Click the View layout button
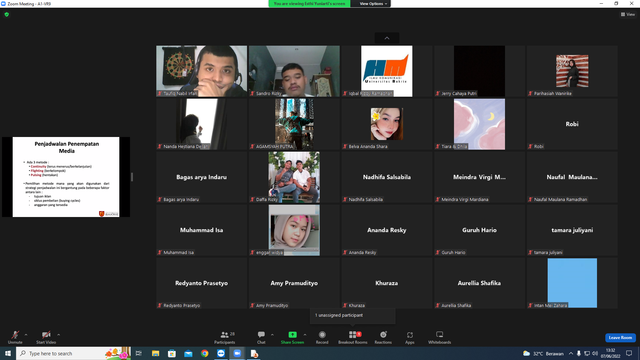The width and height of the screenshot is (640, 360). click(628, 14)
